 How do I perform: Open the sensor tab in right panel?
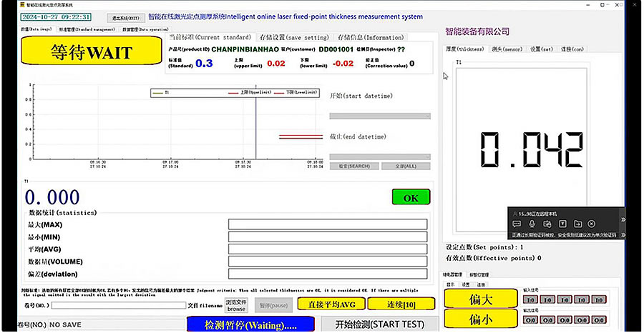click(x=506, y=49)
